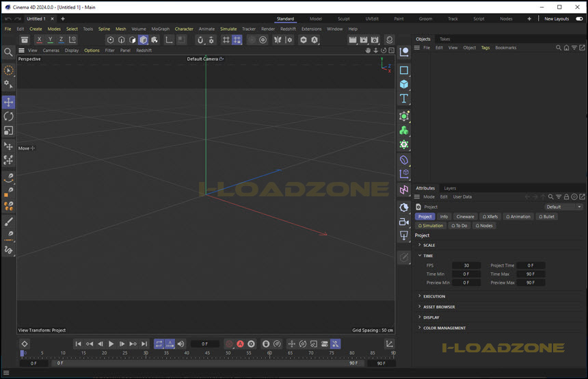Open viewport hamburger menu
The width and height of the screenshot is (588, 379).
point(21,51)
